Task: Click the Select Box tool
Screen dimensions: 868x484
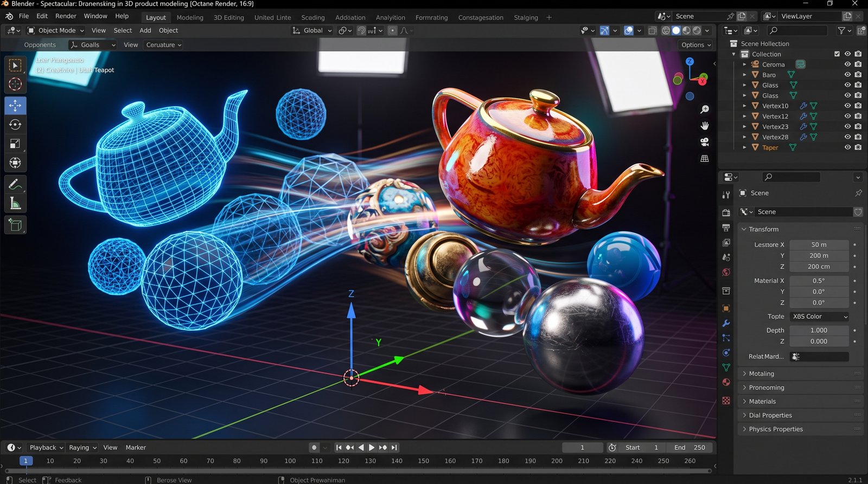Action: tap(15, 66)
